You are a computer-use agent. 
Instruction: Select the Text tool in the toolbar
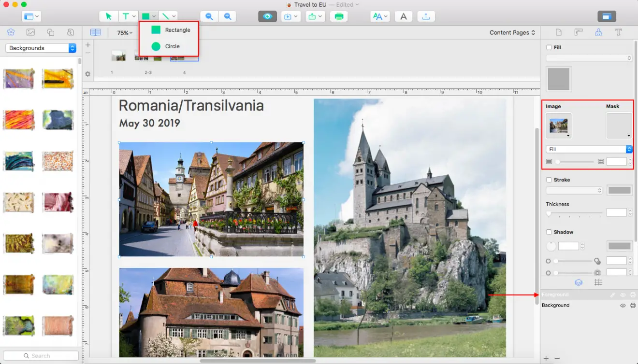(126, 16)
